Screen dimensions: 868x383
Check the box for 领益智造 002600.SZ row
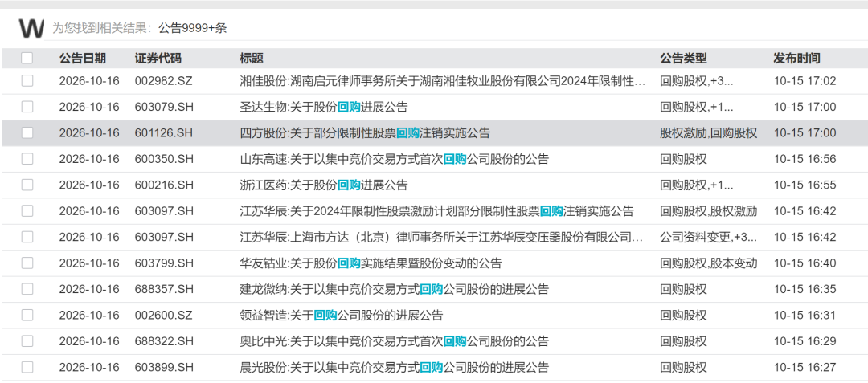point(27,315)
